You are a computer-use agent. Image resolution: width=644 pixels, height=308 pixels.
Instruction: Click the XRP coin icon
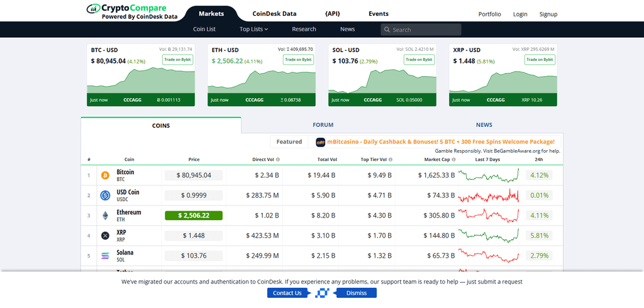tap(105, 236)
